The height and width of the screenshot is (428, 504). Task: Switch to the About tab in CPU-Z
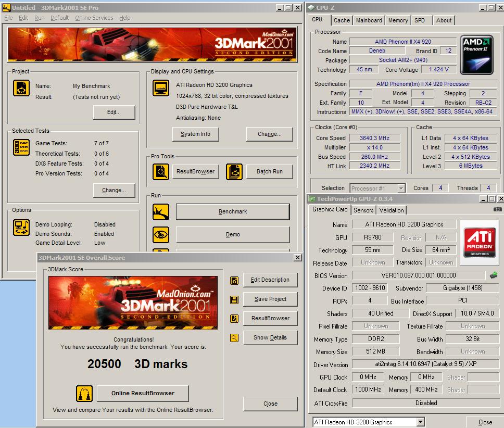tap(444, 20)
